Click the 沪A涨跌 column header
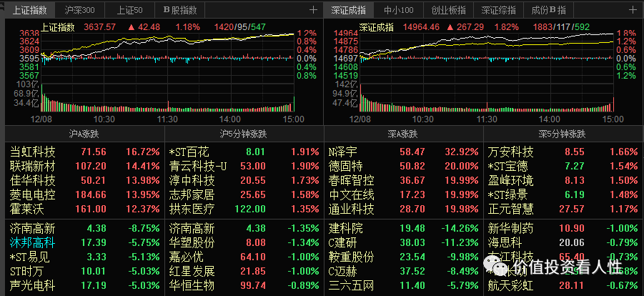The height and width of the screenshot is (296, 644). (84, 134)
